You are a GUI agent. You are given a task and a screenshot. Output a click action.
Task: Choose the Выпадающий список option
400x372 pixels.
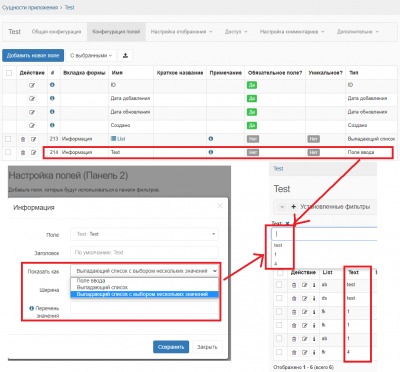pyautogui.click(x=144, y=287)
